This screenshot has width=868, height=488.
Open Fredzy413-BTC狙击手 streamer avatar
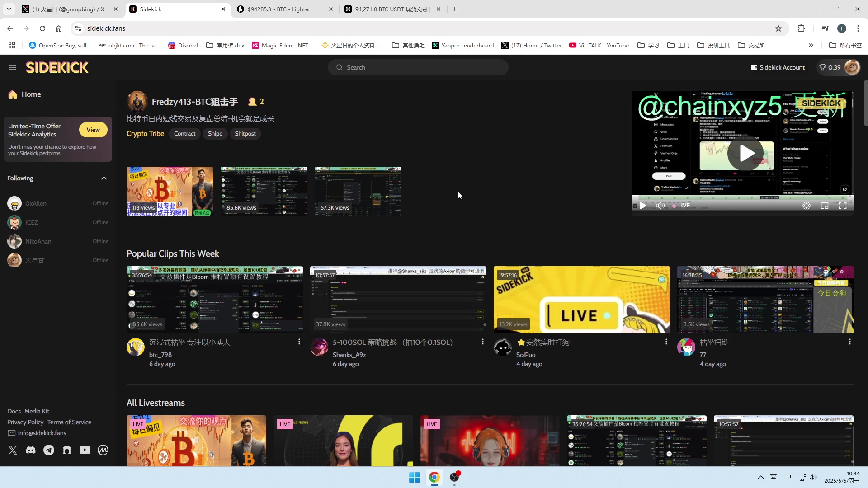pos(137,102)
